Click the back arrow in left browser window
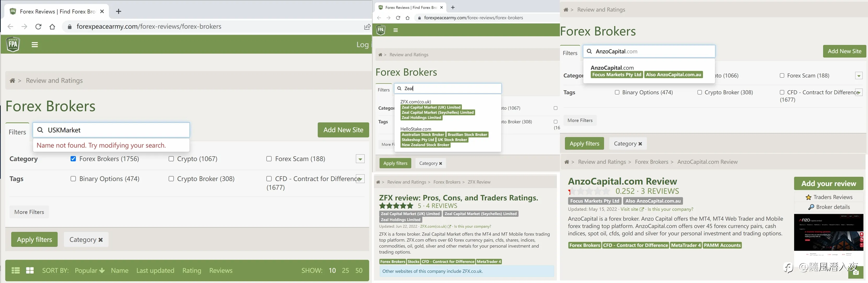 pyautogui.click(x=10, y=27)
